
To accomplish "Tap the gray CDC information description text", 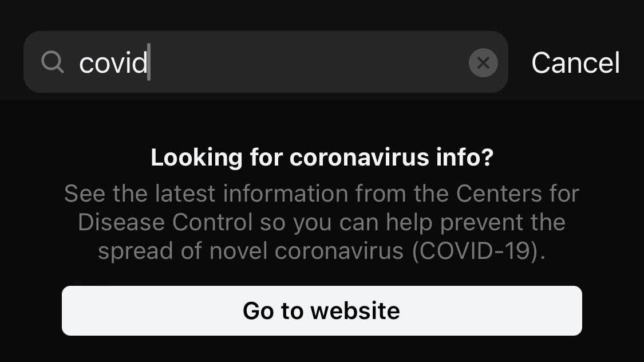I will pos(322,222).
